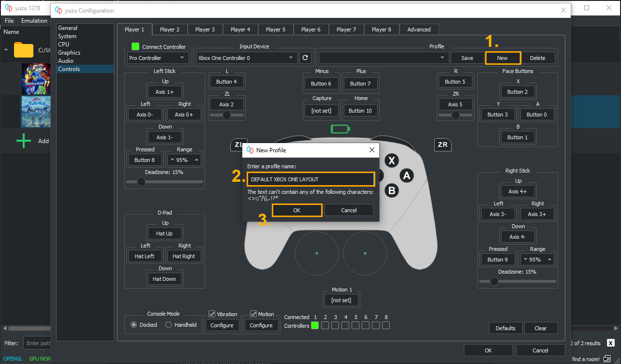This screenshot has width=621, height=364.
Task: Click the right stick circle preview
Action: tap(365, 253)
